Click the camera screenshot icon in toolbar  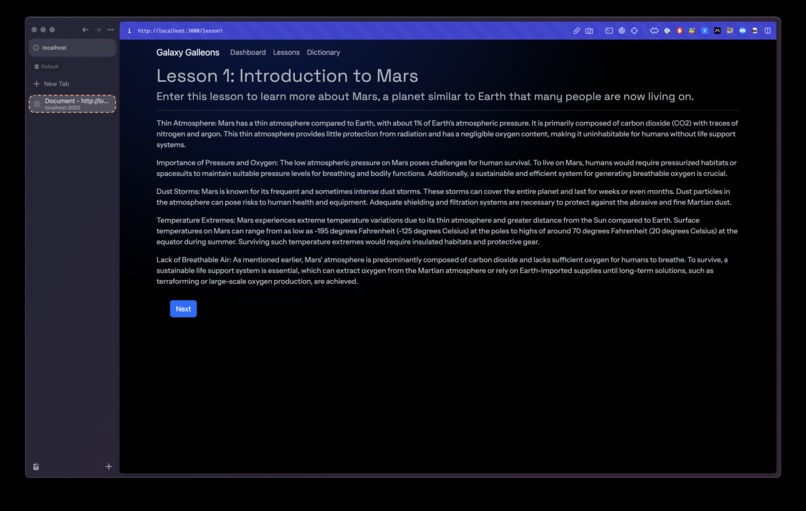coord(589,31)
